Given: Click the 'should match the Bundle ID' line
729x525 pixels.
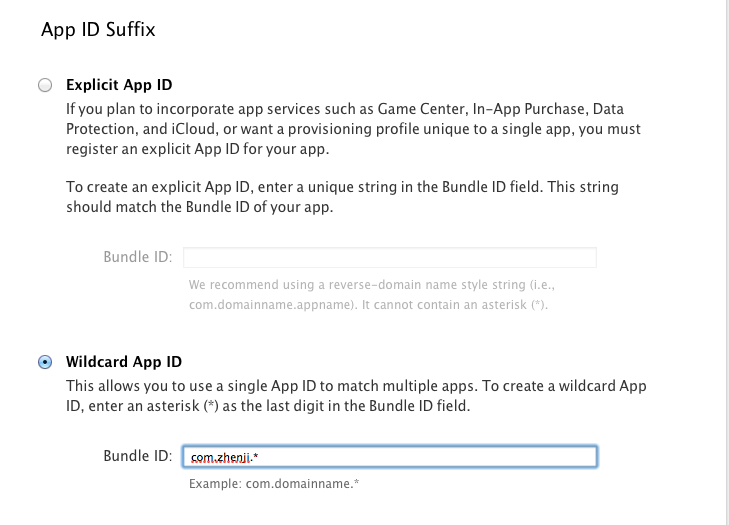Looking at the screenshot, I should (x=199, y=206).
